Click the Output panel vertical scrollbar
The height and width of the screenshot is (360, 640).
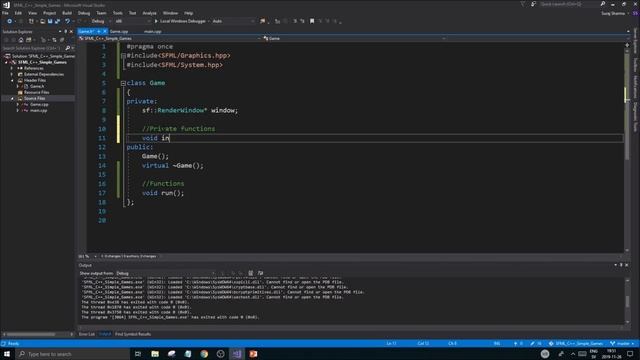[x=627, y=300]
